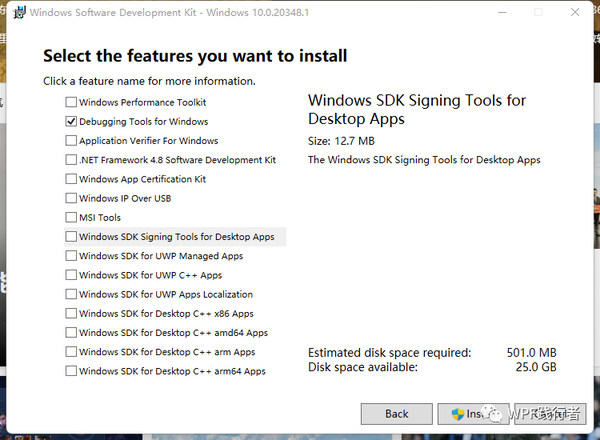
Task: Select the Windows App Certification Kit checkbox
Action: (71, 179)
